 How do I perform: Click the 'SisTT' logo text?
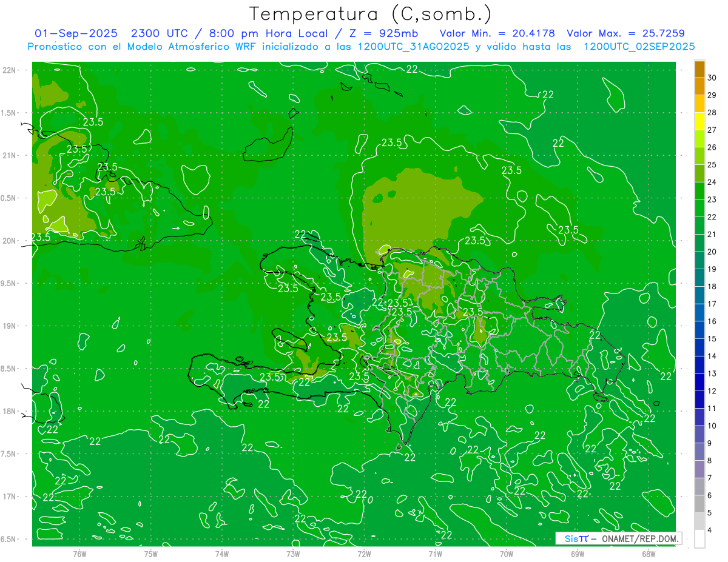(576, 538)
